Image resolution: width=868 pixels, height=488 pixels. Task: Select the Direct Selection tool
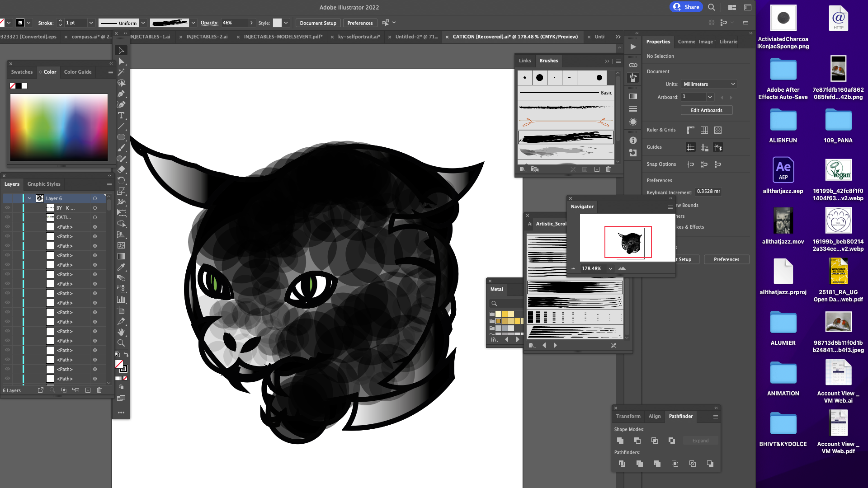pos(121,61)
